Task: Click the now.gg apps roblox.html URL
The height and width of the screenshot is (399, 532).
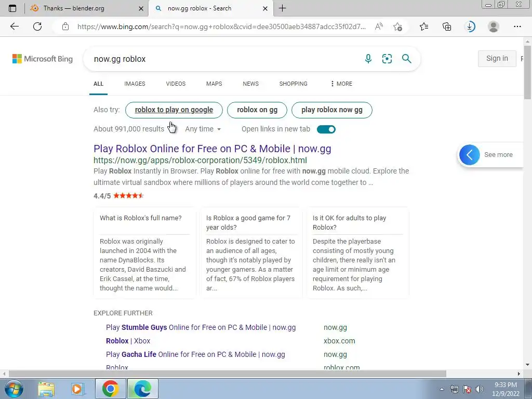Action: 200,160
